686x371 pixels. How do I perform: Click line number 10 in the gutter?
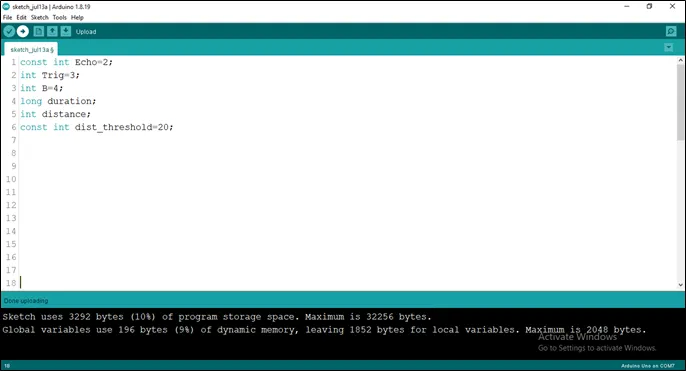coord(11,179)
